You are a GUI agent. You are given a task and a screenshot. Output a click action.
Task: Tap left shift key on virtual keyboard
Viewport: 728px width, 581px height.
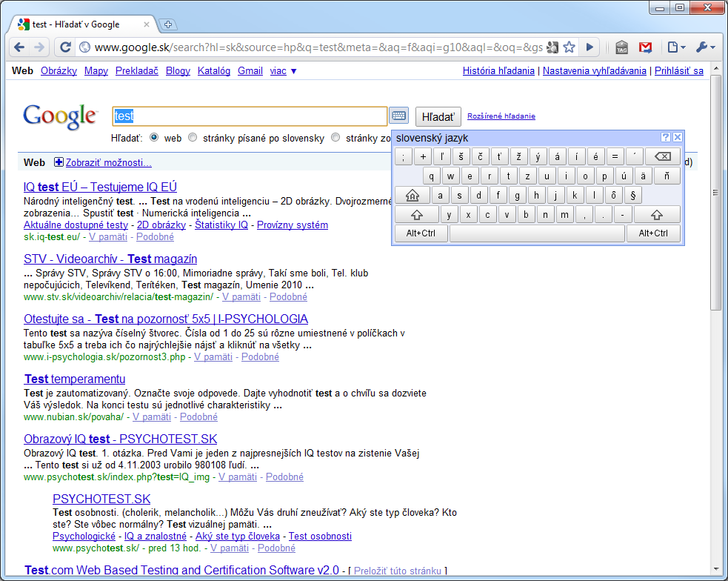point(416,215)
